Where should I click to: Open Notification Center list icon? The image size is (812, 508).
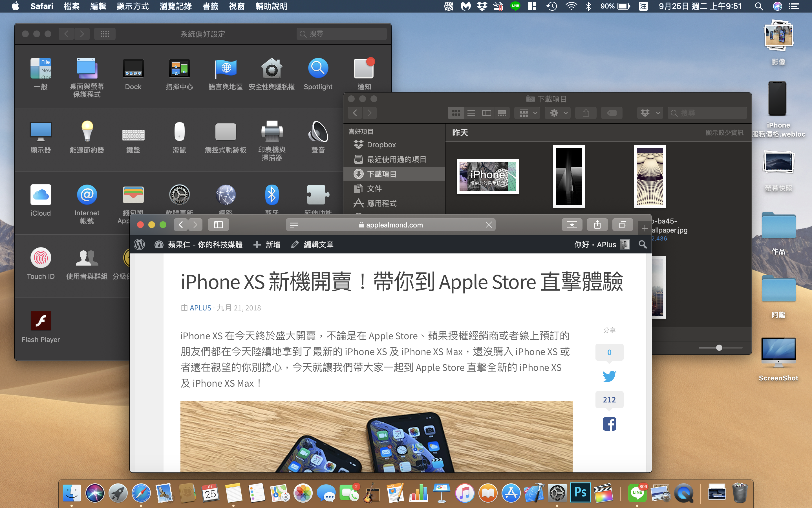pos(794,6)
